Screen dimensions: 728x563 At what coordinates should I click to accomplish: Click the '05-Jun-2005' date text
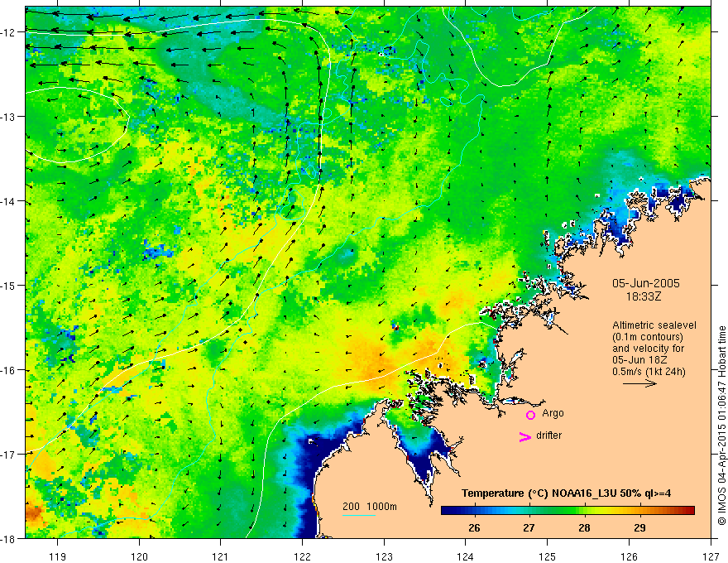[x=646, y=283]
